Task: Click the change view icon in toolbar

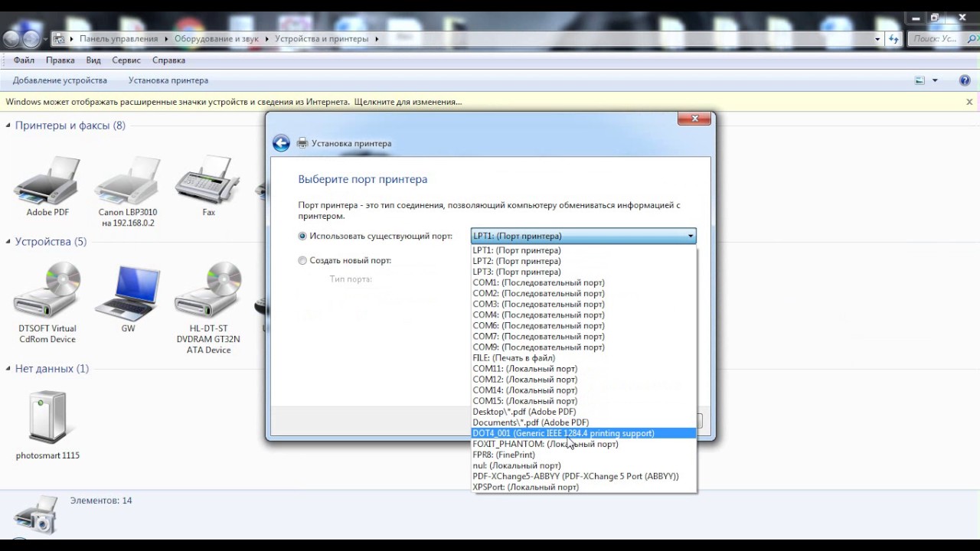Action: point(920,80)
